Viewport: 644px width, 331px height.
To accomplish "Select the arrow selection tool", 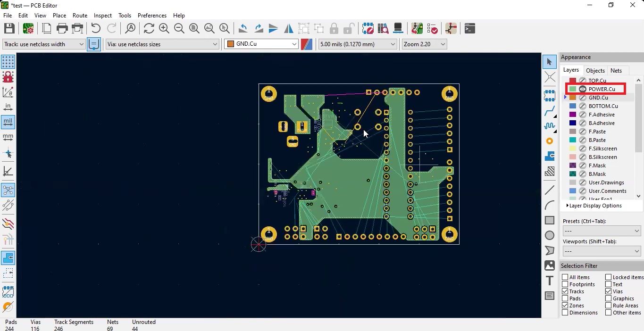I will (x=550, y=62).
